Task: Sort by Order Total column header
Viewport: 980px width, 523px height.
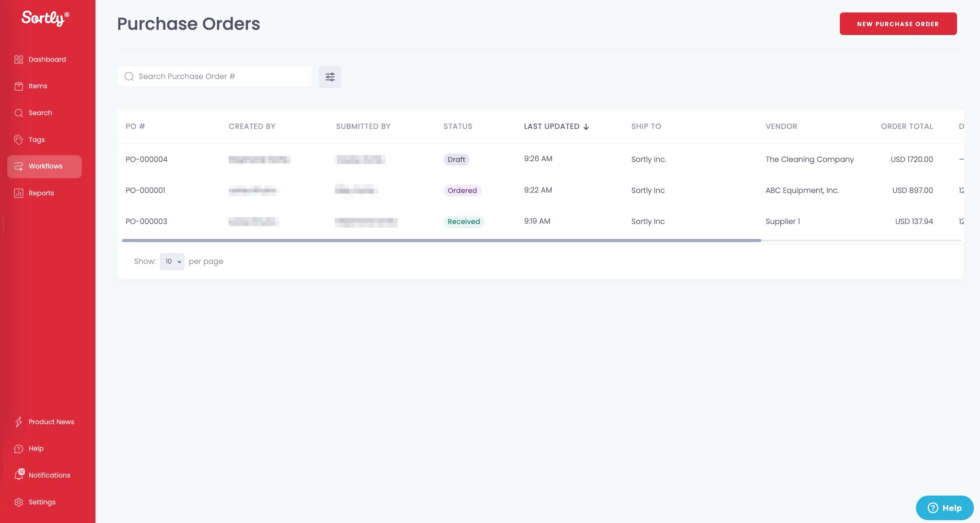Action: click(906, 127)
